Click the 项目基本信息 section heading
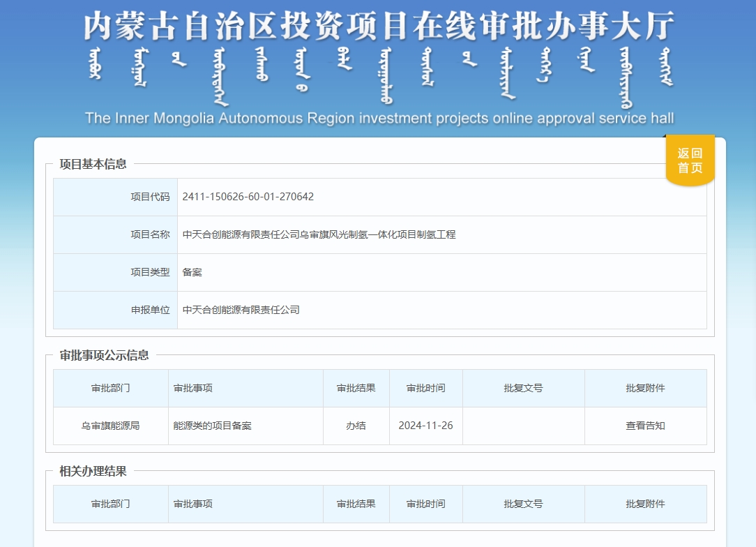The height and width of the screenshot is (547, 756). point(93,165)
